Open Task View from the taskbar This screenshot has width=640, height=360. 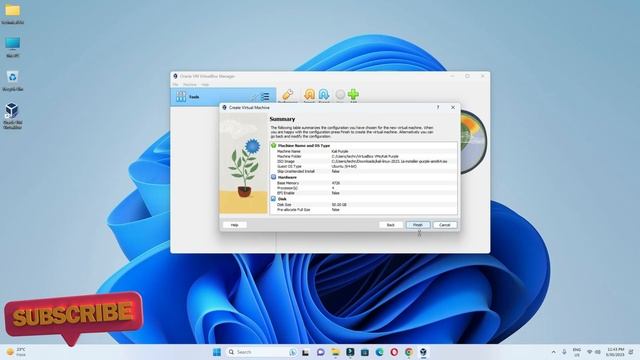click(x=305, y=352)
